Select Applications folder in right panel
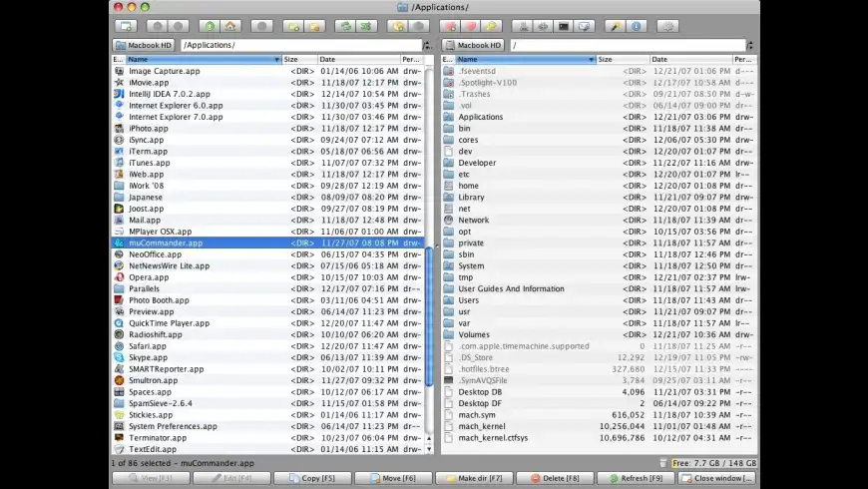868x489 pixels. [x=599, y=117]
